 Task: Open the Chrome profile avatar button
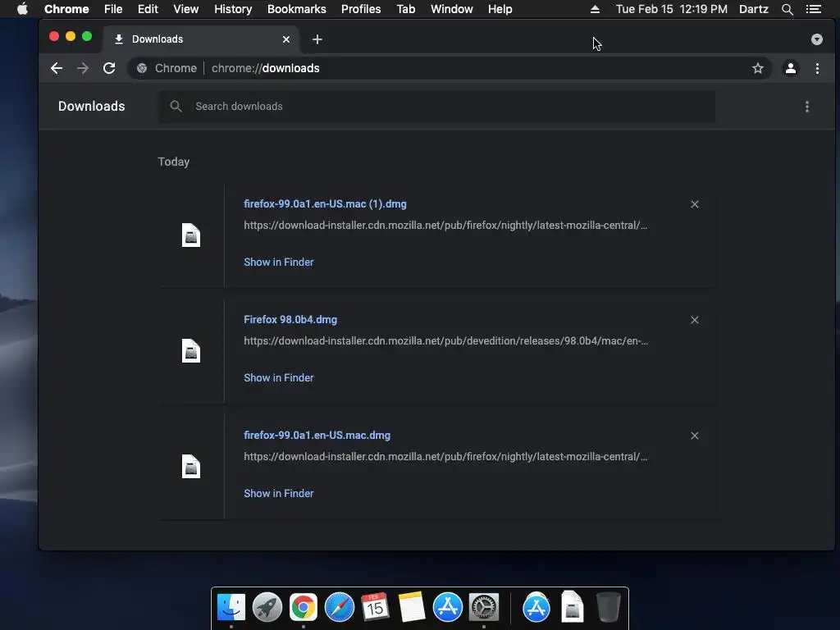tap(790, 68)
